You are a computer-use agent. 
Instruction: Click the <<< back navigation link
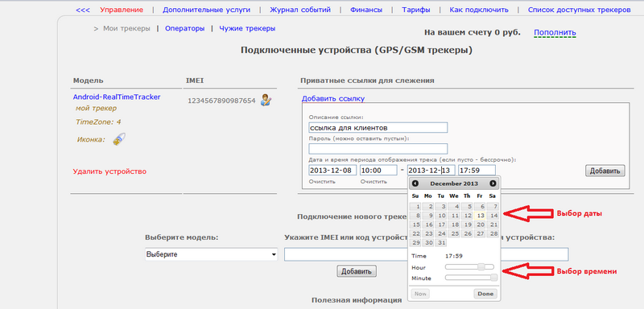83,10
